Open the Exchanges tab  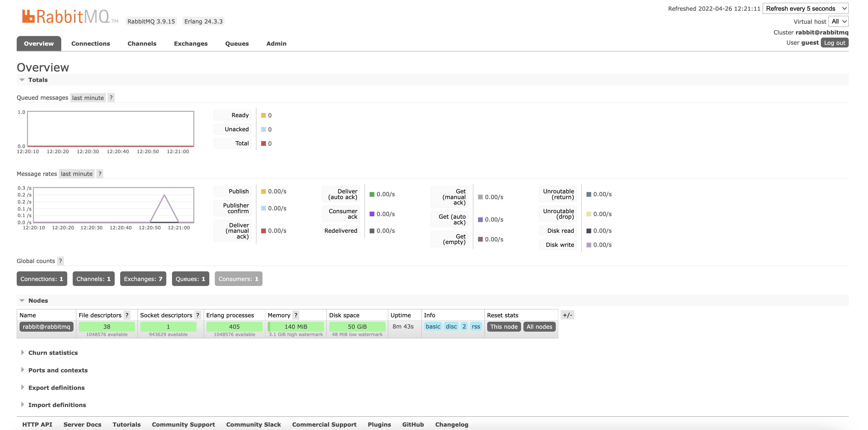pos(191,44)
